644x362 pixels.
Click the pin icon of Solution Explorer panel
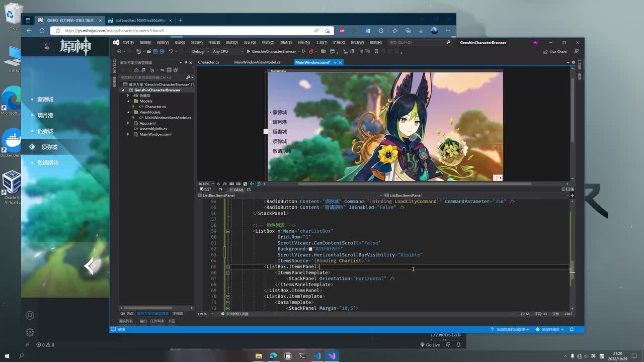[186, 62]
